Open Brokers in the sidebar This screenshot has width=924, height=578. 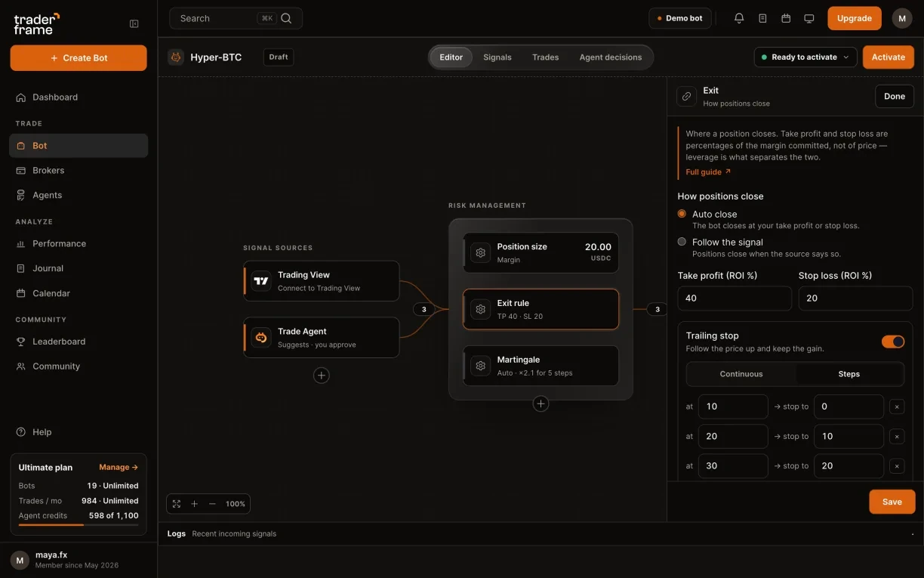(x=79, y=171)
